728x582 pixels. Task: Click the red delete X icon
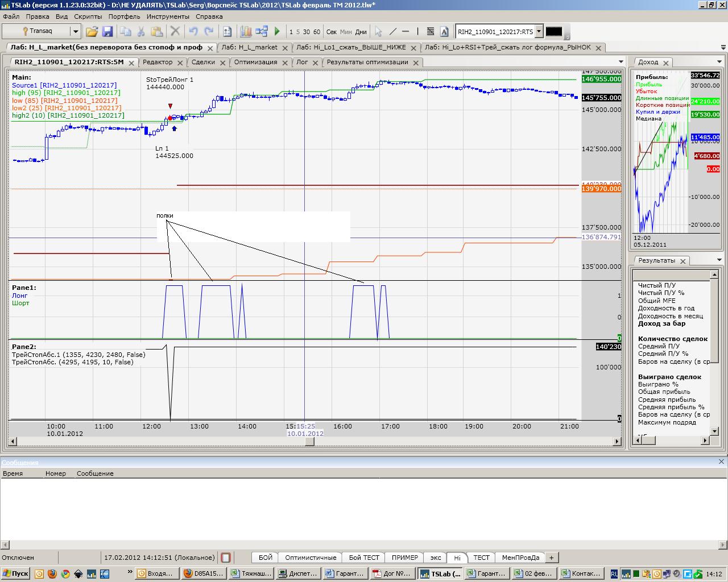click(175, 32)
